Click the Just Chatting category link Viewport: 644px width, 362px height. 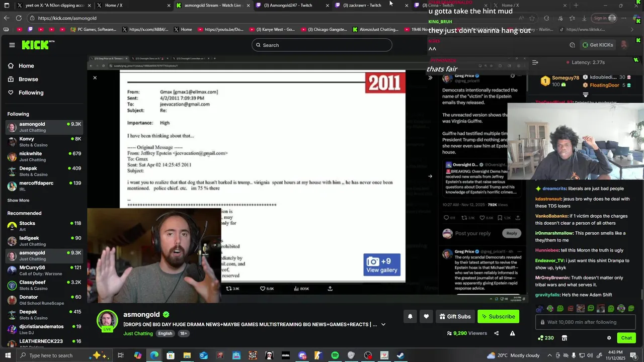click(x=138, y=334)
